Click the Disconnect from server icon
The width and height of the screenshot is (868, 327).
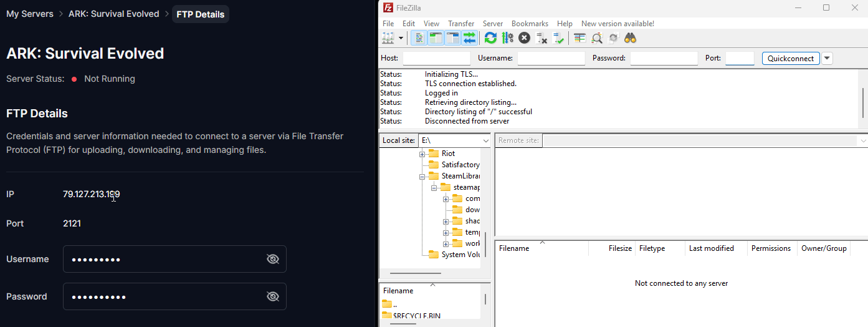click(541, 38)
